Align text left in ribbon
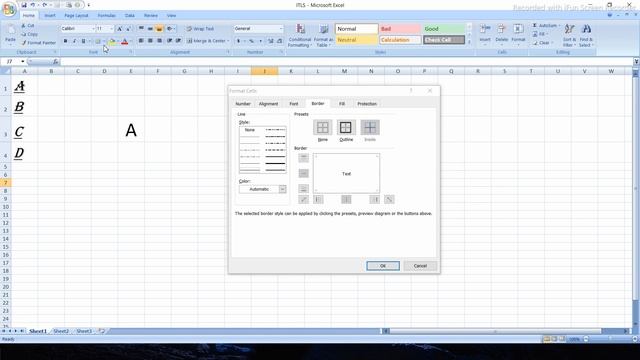This screenshot has width=640, height=360. (x=141, y=41)
